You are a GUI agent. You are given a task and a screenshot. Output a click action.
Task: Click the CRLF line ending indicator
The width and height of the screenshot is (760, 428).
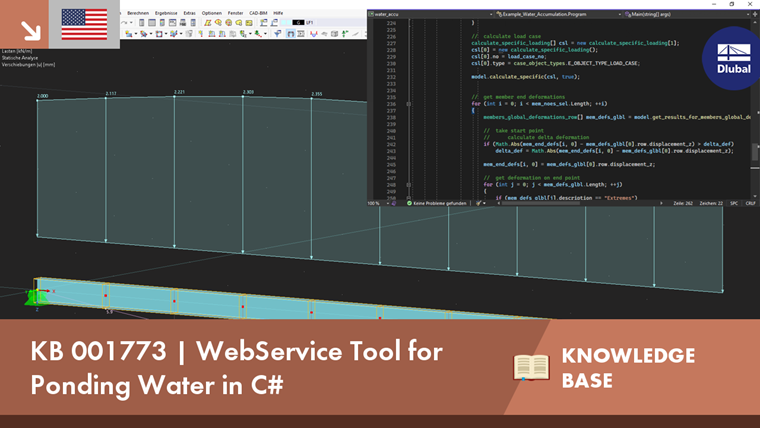pyautogui.click(x=750, y=203)
